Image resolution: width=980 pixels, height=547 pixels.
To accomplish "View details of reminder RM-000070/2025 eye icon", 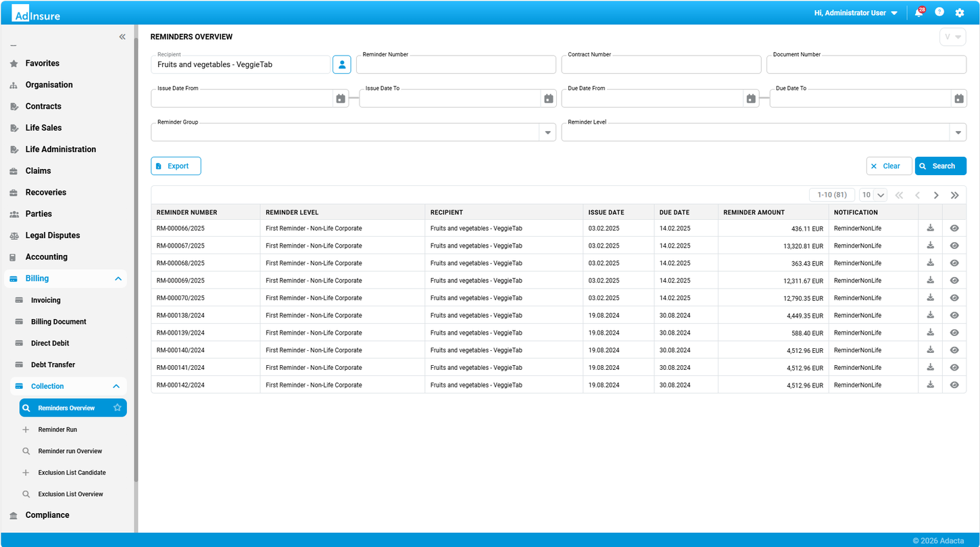I will [x=954, y=298].
